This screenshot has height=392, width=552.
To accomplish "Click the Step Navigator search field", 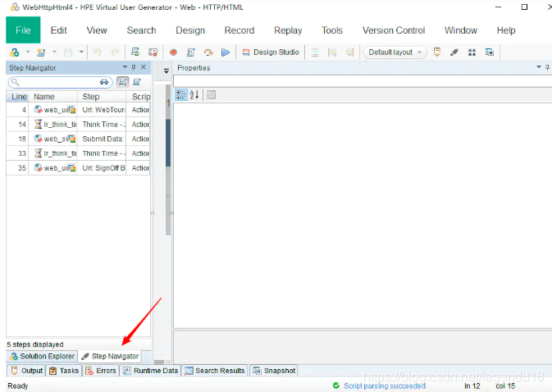I will tap(58, 82).
